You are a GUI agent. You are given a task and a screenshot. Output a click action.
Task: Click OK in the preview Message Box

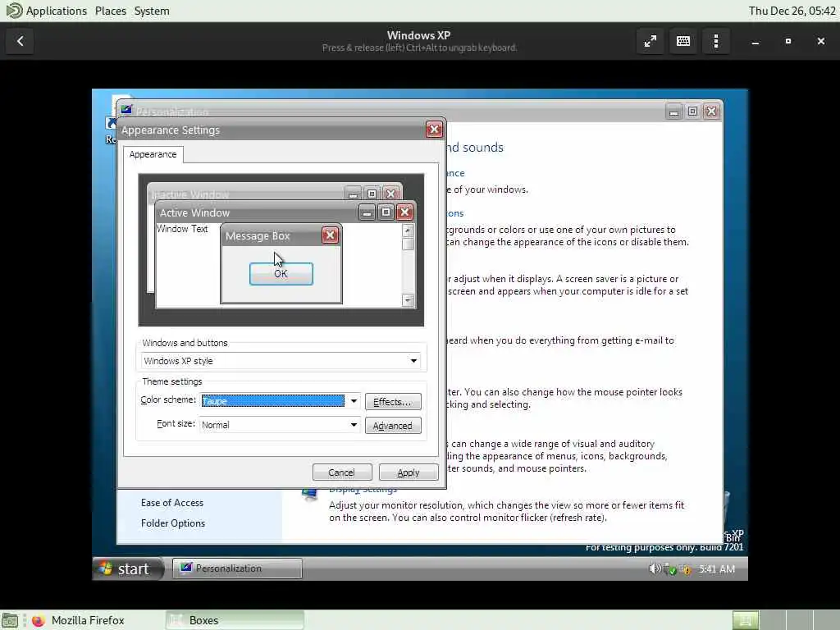click(x=281, y=274)
